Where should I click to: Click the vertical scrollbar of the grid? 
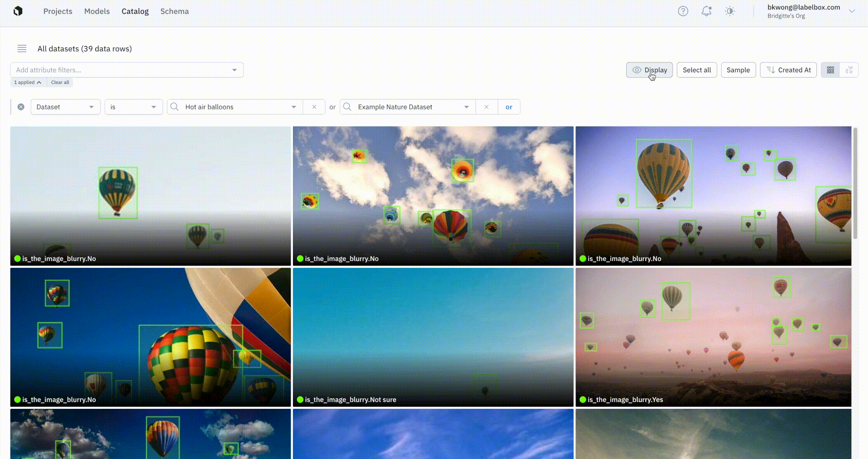pyautogui.click(x=855, y=183)
